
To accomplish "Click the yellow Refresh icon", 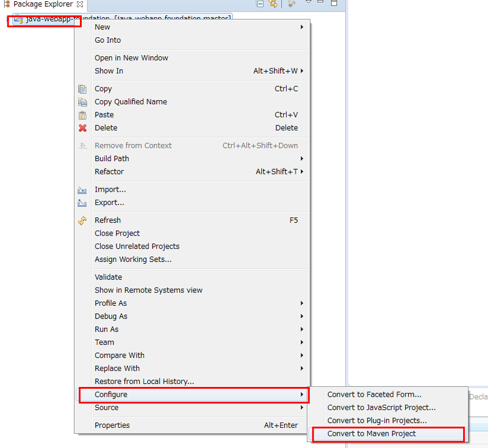I will [82, 220].
